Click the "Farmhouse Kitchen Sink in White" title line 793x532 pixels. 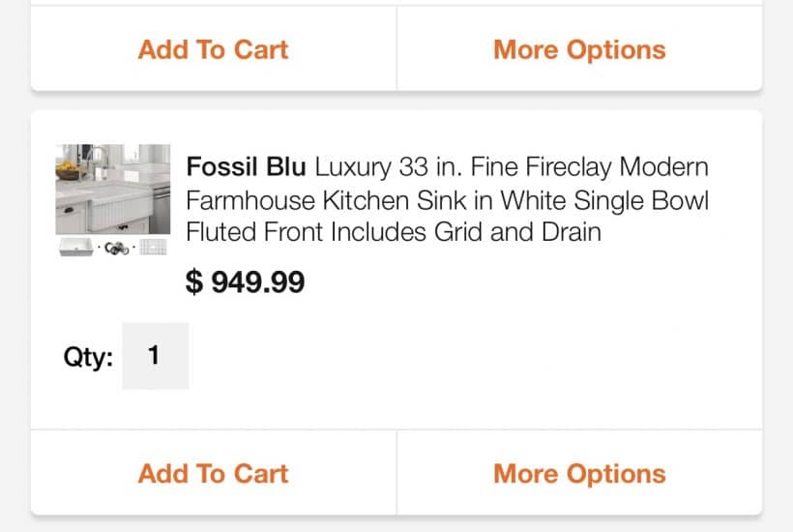(x=447, y=200)
